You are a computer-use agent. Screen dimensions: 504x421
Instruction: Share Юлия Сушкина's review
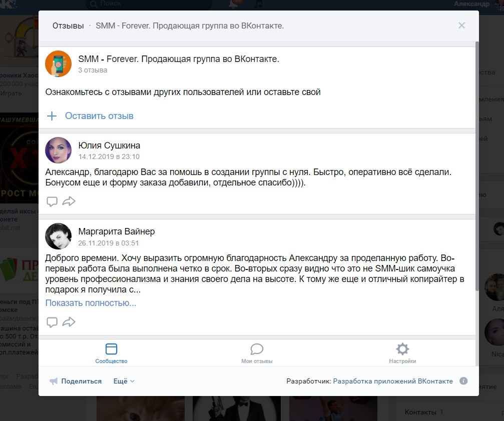click(69, 201)
